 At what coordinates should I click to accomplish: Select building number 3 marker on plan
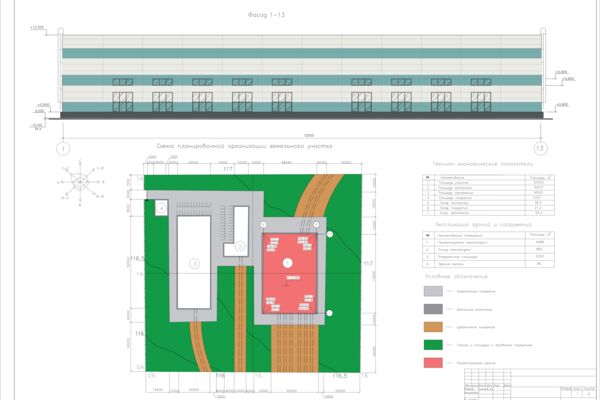coord(194,263)
